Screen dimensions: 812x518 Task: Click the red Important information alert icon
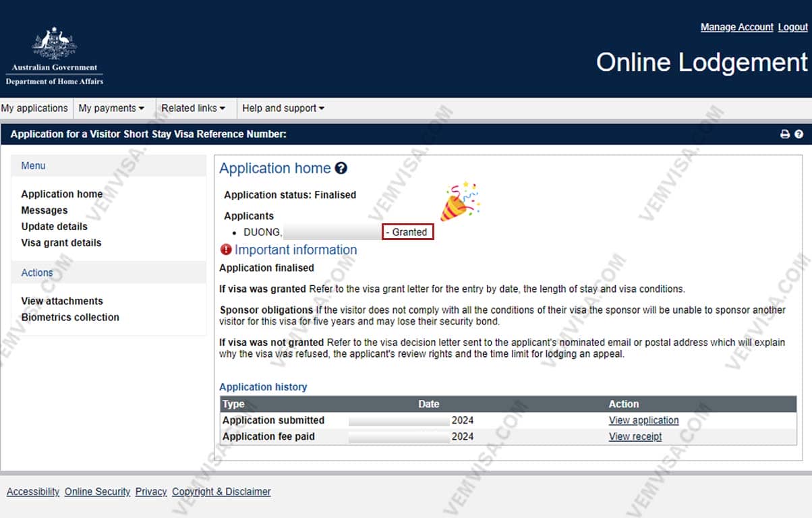coord(226,250)
